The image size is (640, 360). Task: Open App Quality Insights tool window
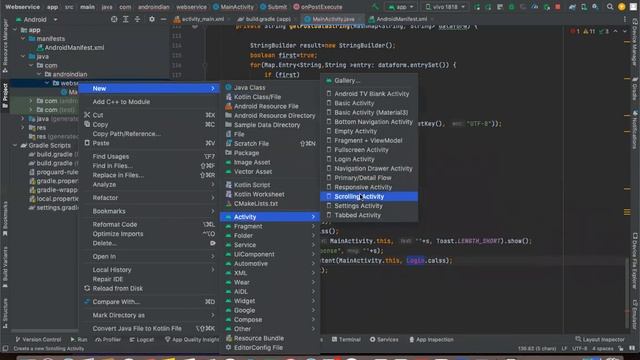pyautogui.click(x=192, y=340)
